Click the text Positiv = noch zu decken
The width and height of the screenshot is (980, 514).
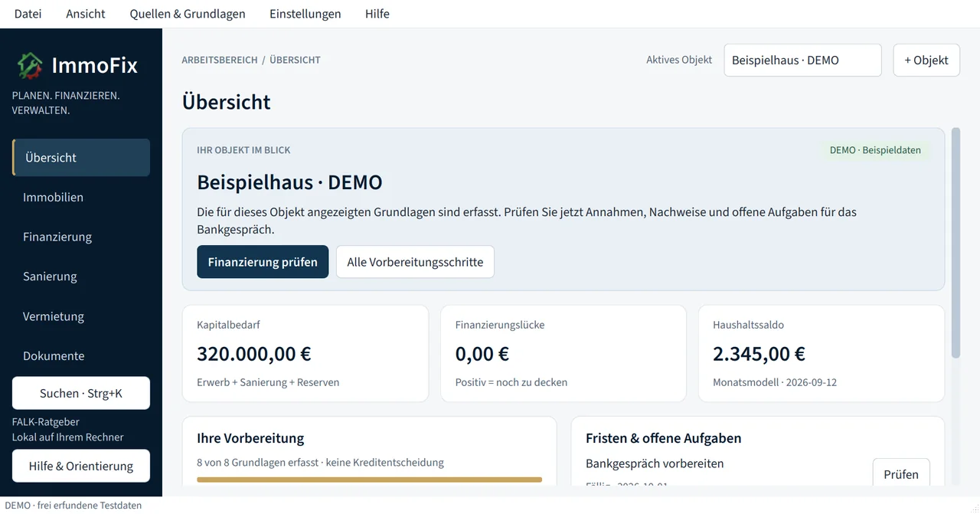[511, 382]
